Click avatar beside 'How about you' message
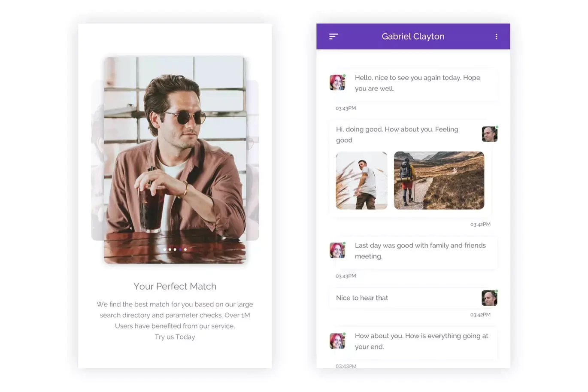588x392 pixels. point(337,341)
